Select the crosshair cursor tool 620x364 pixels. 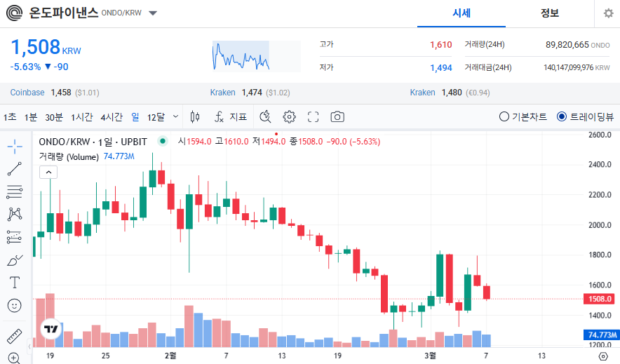[15, 147]
